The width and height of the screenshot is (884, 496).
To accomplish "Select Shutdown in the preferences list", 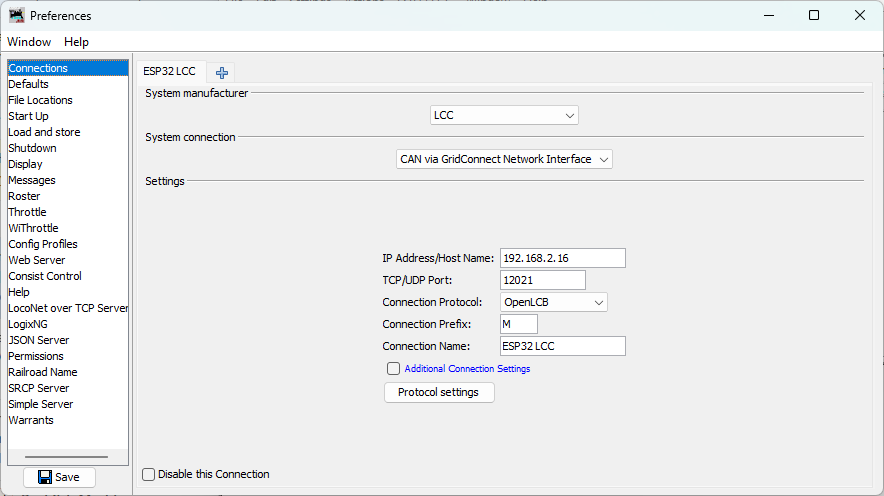I will click(x=68, y=148).
